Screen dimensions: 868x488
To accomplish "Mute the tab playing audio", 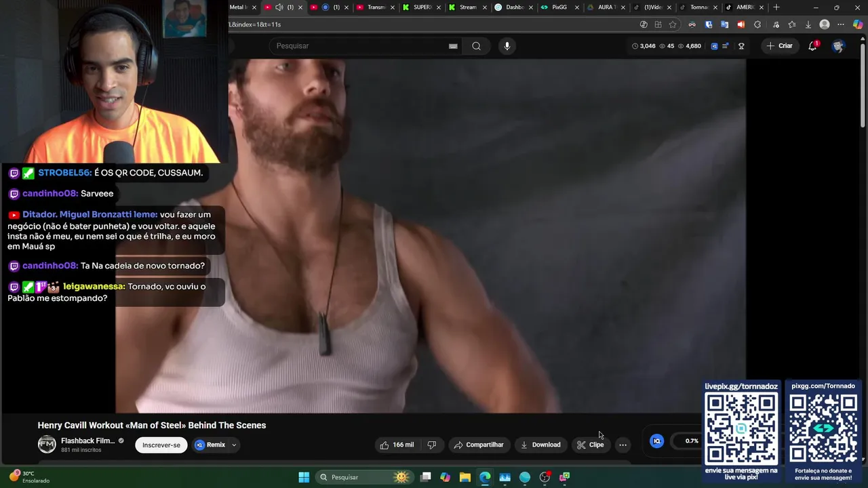I will tap(279, 7).
